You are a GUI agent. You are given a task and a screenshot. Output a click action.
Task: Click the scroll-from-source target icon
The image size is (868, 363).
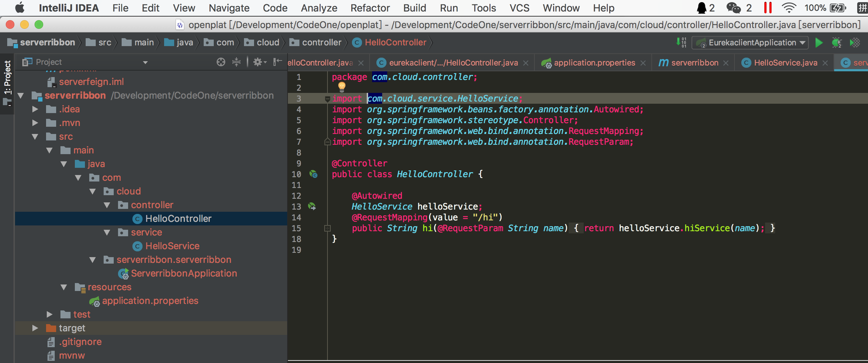click(221, 62)
